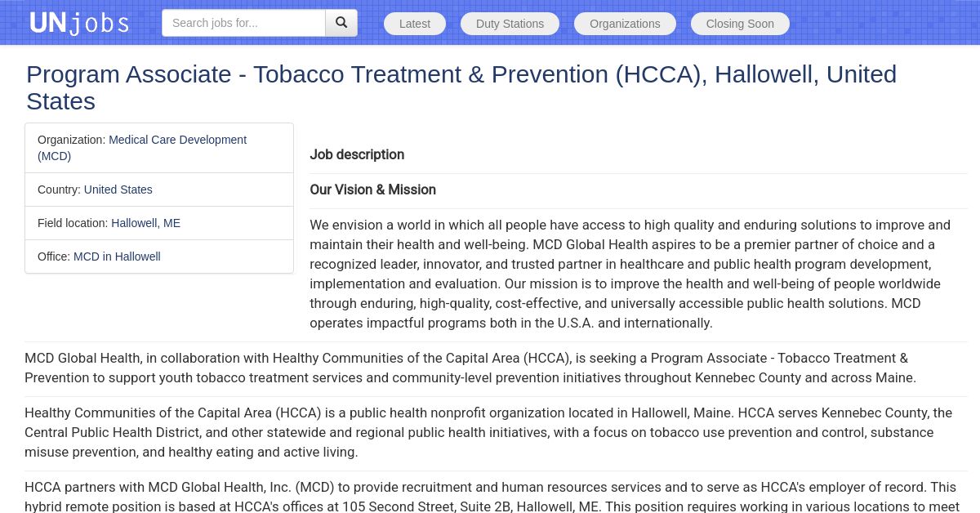Follow the Hallowell, ME field location link

pos(145,223)
